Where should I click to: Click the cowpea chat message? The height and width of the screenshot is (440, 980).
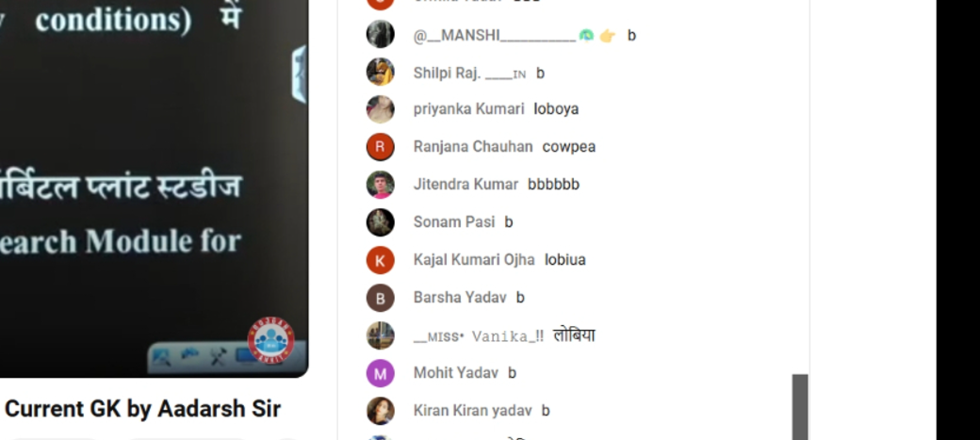tap(569, 147)
